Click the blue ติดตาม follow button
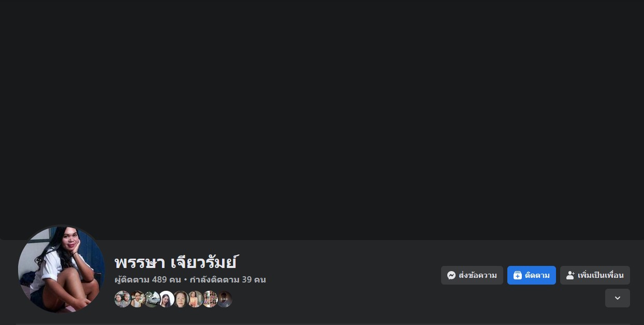The image size is (644, 325). click(532, 275)
